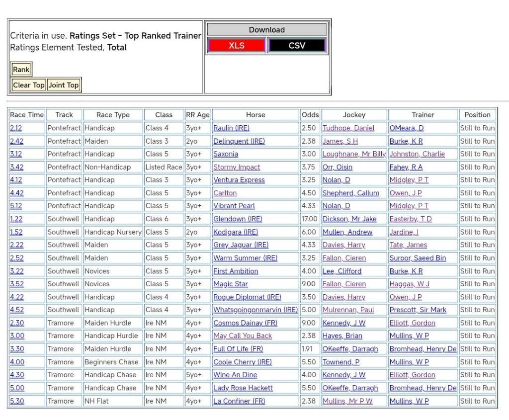Viewport: 509px width, 420px height.
Task: Download the results as XLS
Action: point(237,45)
